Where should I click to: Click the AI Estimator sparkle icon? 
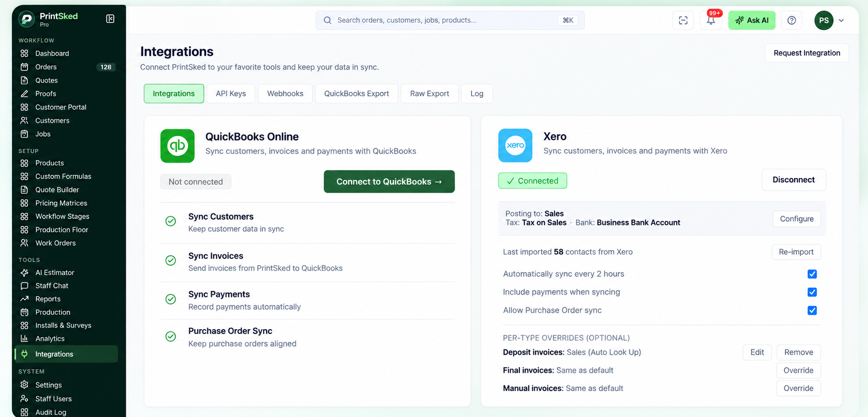(24, 273)
